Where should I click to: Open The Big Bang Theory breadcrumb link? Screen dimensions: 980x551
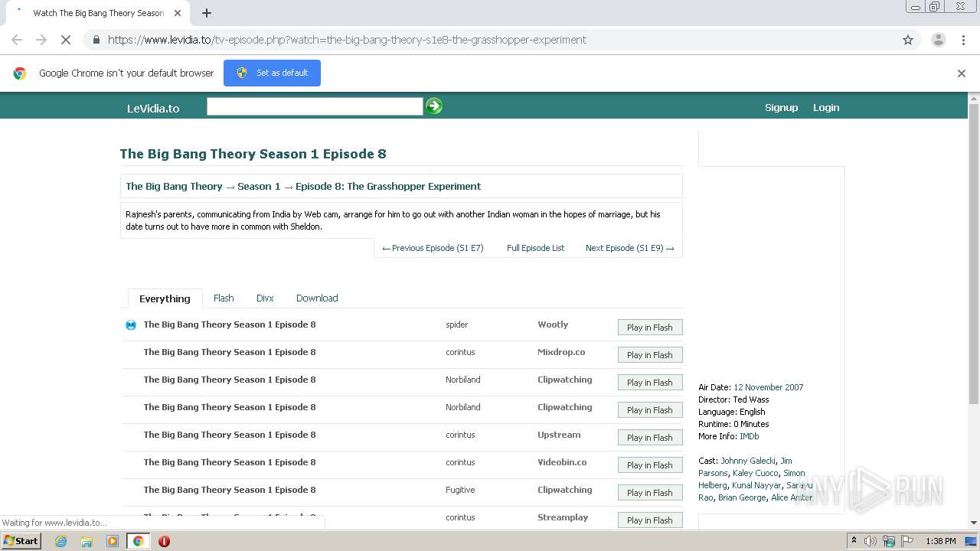pos(174,186)
